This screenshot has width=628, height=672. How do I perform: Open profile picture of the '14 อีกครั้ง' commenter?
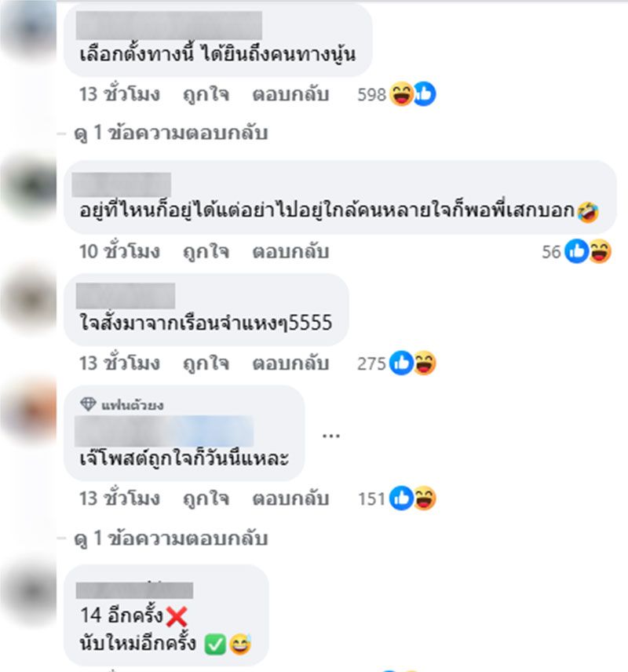coord(29,592)
